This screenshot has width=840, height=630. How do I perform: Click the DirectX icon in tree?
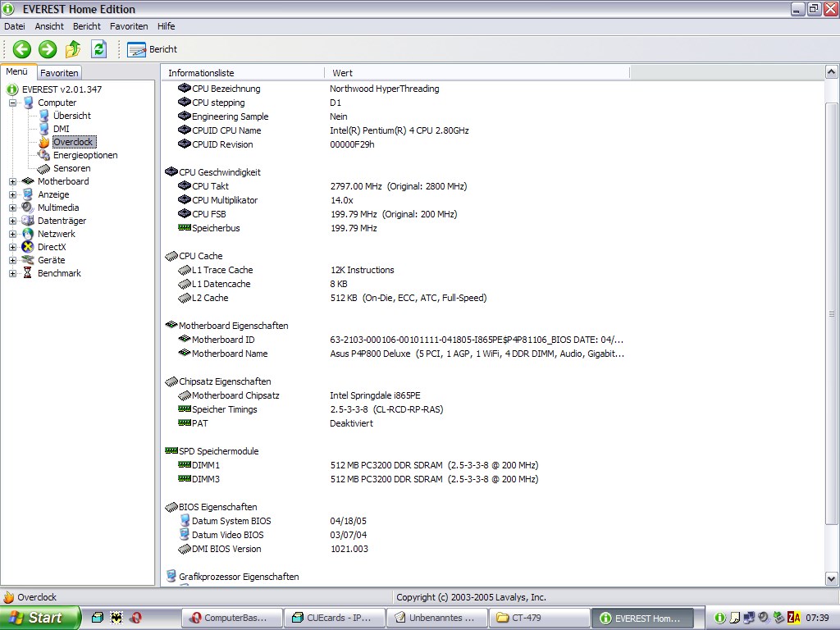pos(28,247)
